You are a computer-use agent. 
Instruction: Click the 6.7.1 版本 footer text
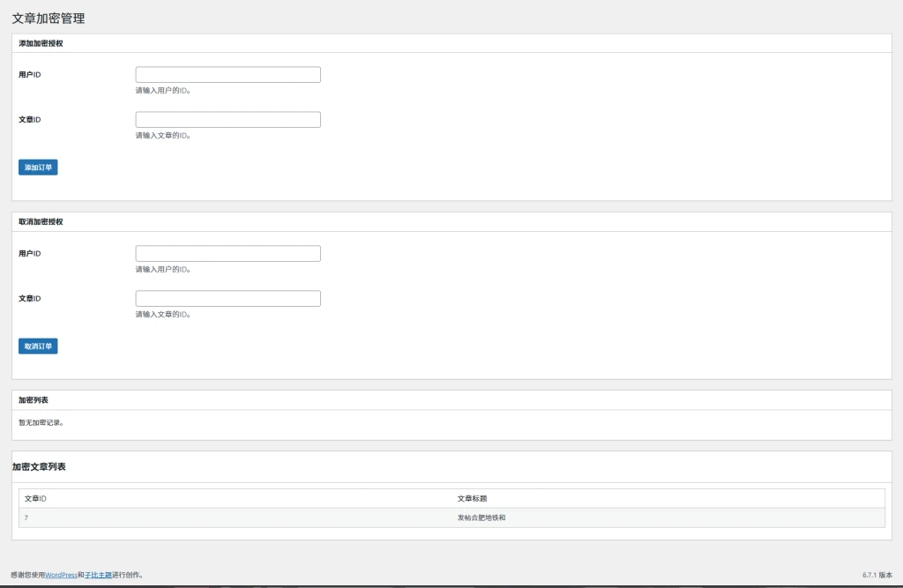point(877,575)
